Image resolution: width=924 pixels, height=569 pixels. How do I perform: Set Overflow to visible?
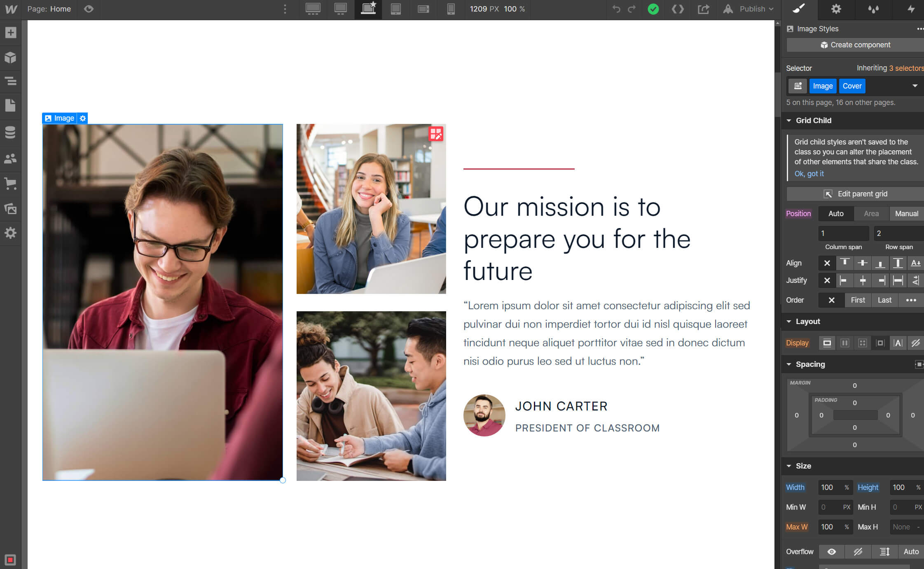(831, 552)
